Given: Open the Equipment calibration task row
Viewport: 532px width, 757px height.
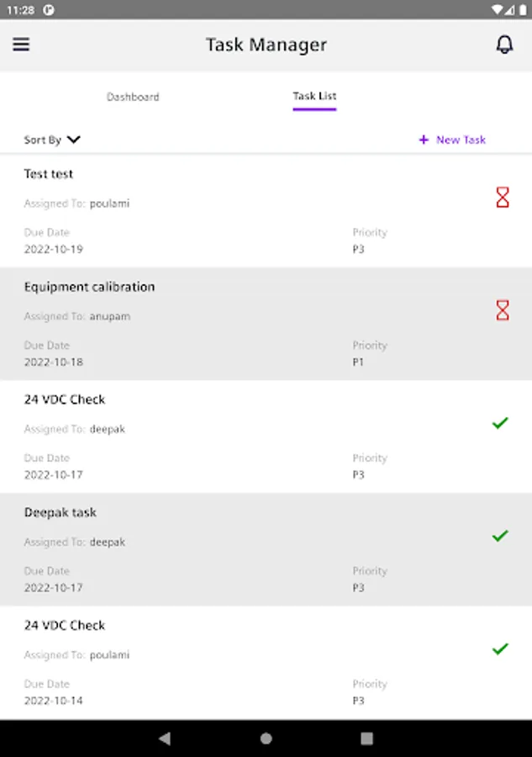Looking at the screenshot, I should tap(266, 324).
